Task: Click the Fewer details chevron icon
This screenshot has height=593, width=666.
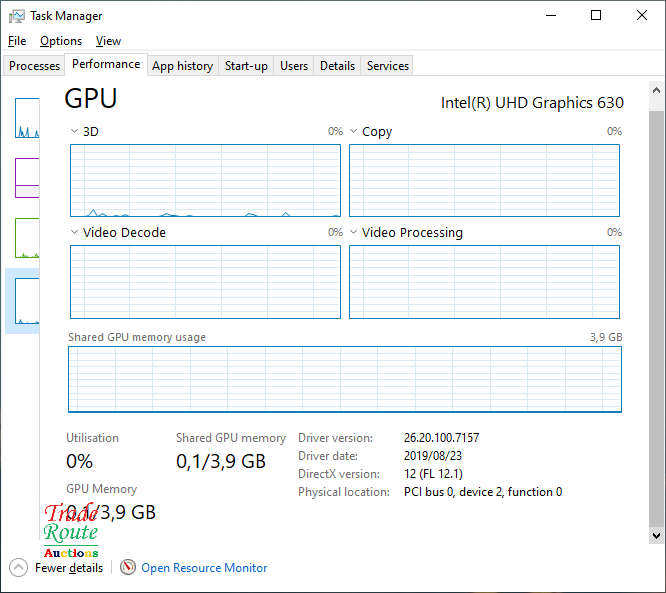Action: point(19,567)
